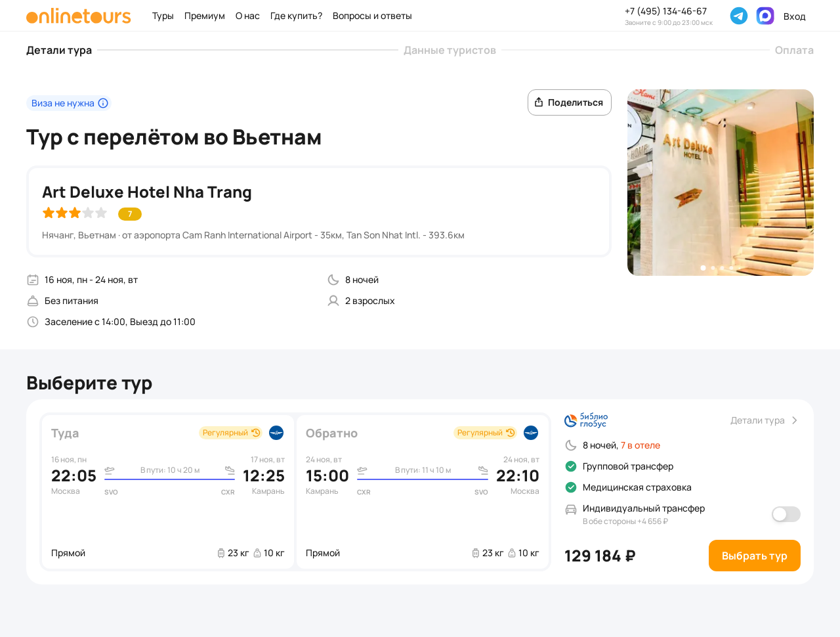Viewport: 840px width, 637px height.
Task: Click airline logo in Обратно flight card
Action: point(531,433)
